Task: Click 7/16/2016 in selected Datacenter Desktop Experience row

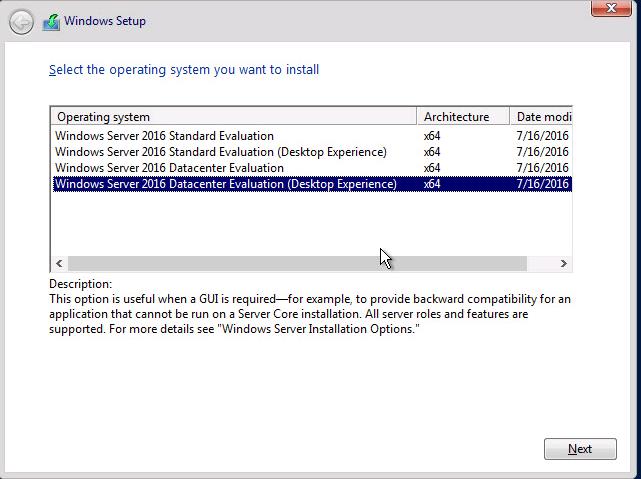Action: point(542,184)
